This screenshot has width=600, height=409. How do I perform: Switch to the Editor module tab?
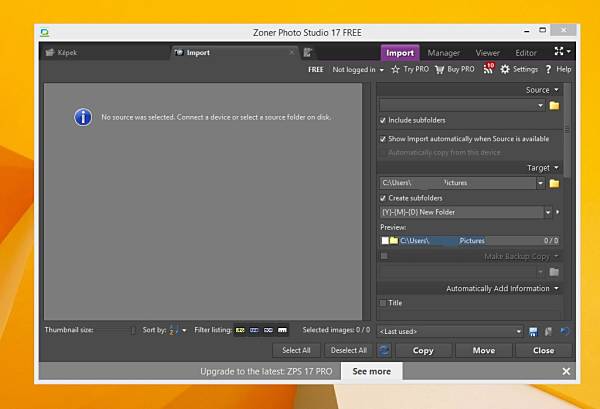click(526, 53)
